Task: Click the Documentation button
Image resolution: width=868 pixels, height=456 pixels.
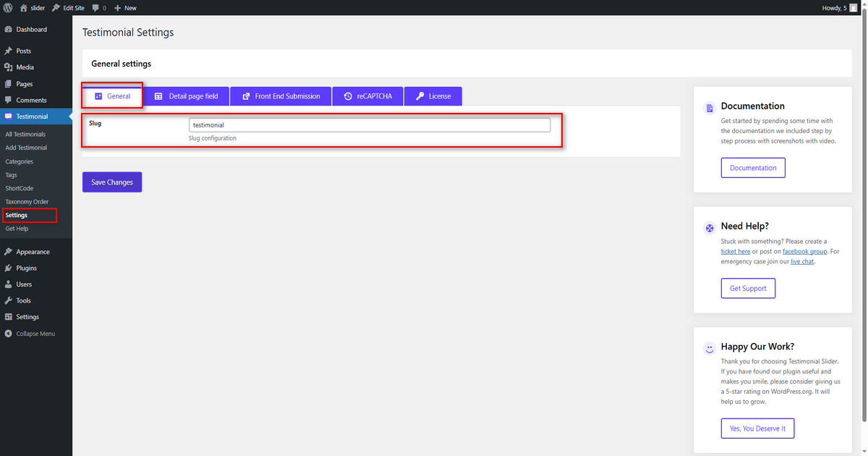Action: 753,168
